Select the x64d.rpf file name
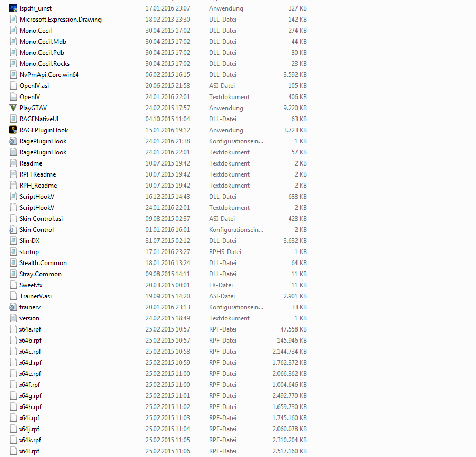This screenshot has height=457, width=476. tap(31, 363)
